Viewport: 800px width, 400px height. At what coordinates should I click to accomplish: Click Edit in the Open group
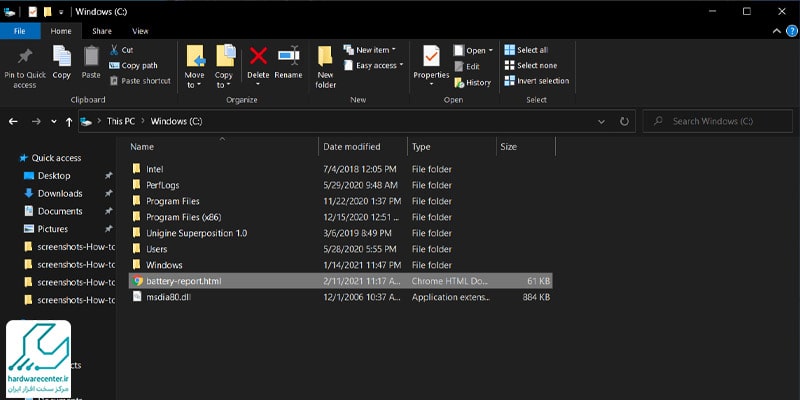467,66
